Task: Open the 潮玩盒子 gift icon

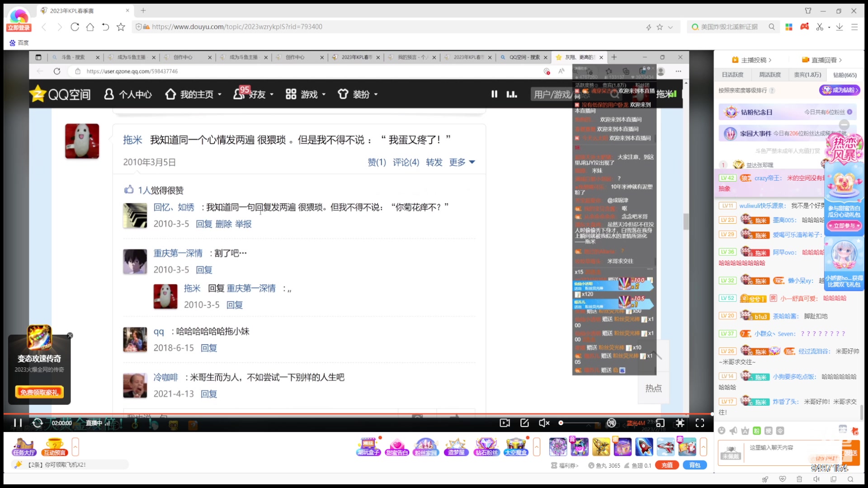Action: 368,447
